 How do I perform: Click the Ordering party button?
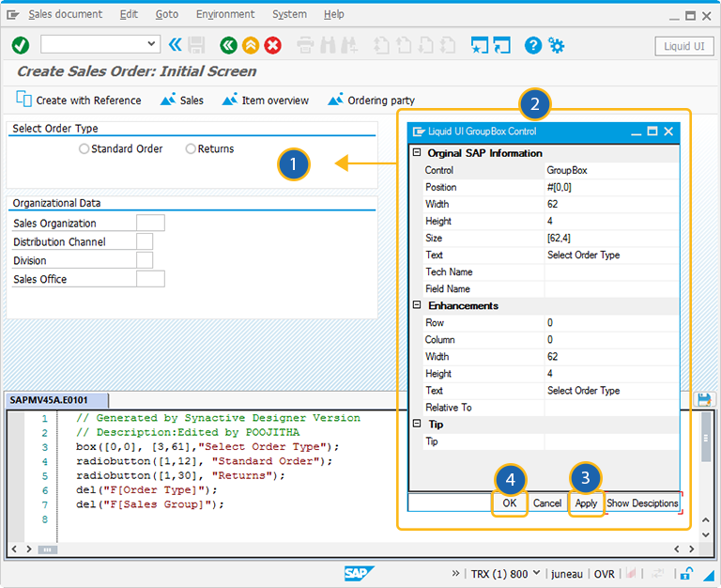(x=371, y=100)
